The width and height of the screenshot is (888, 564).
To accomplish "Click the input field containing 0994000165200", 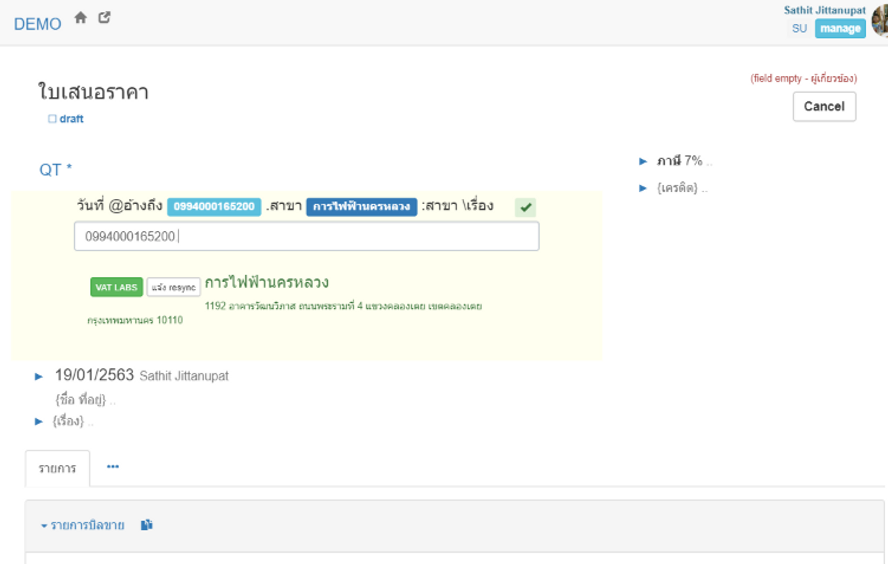I will 306,237.
